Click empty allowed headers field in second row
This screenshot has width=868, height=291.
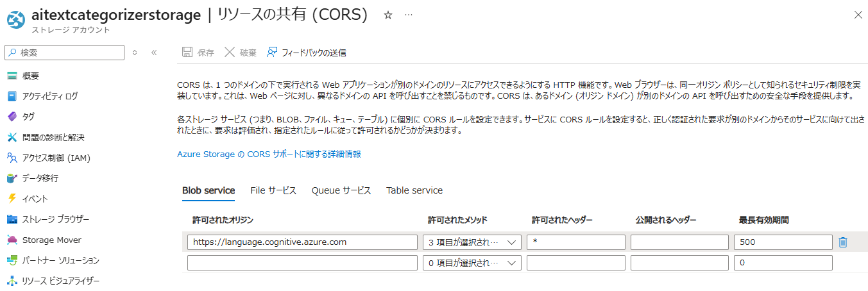(576, 263)
